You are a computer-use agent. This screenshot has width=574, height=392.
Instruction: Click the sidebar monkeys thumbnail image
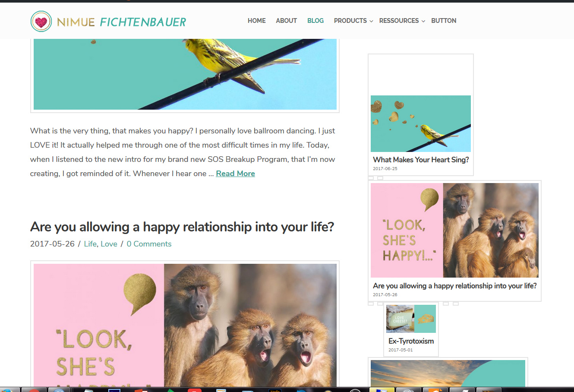click(x=454, y=230)
